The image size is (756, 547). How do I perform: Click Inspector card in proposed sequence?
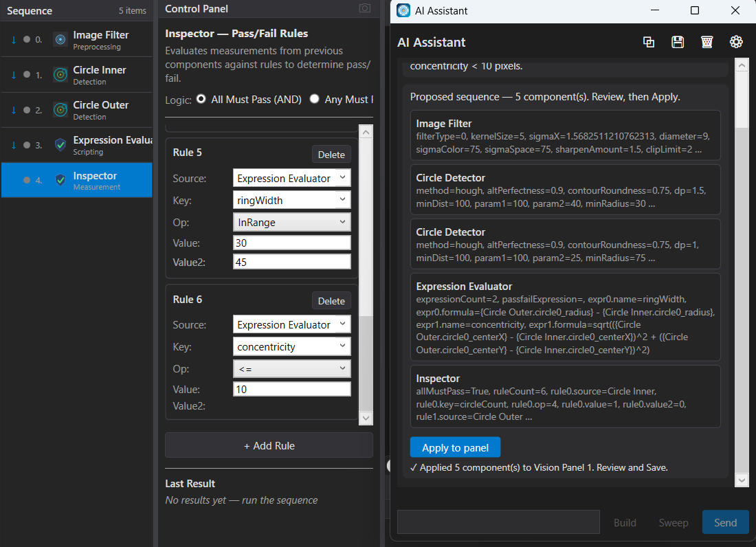[565, 397]
